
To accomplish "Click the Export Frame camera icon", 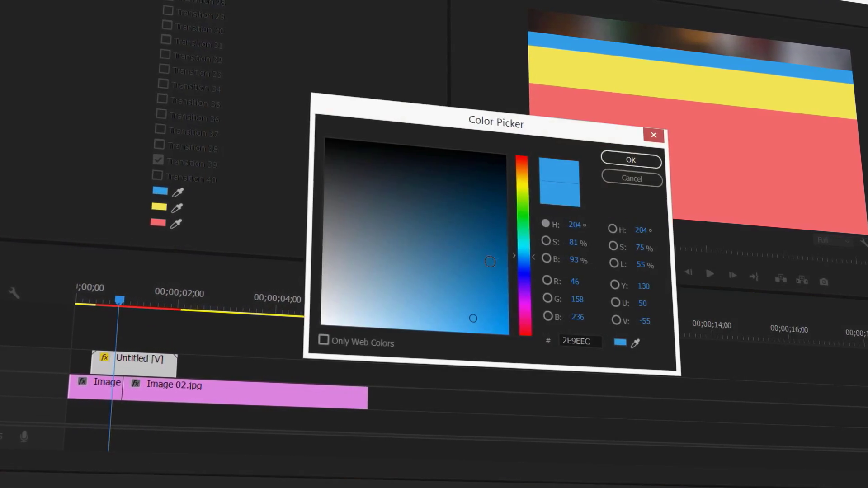I will pyautogui.click(x=824, y=282).
